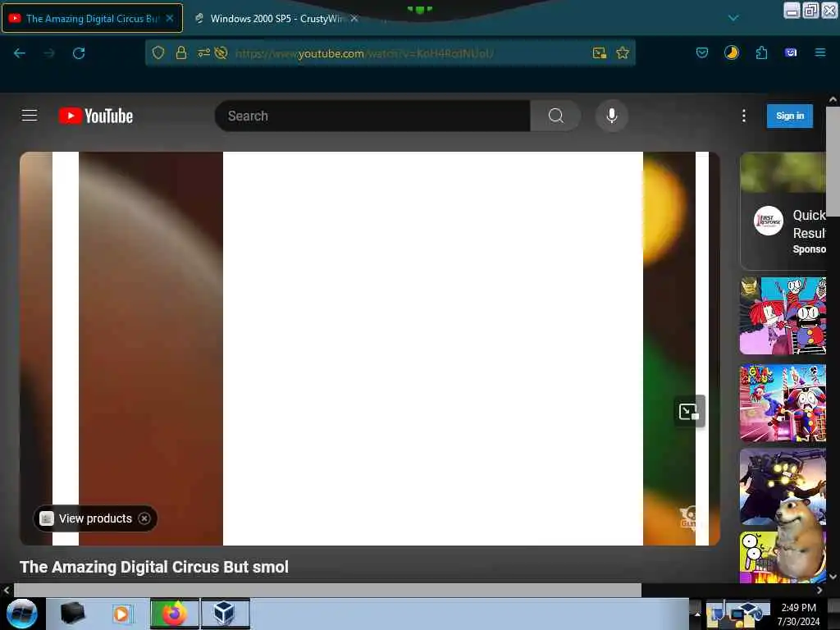
Task: Expand the hidden system tray icons arrow
Action: [x=697, y=614]
